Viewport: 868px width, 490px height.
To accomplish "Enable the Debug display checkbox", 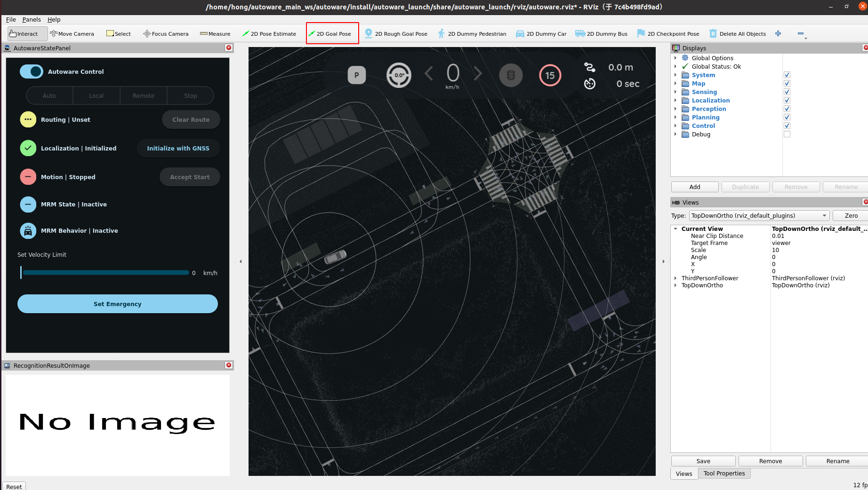I will [x=787, y=134].
